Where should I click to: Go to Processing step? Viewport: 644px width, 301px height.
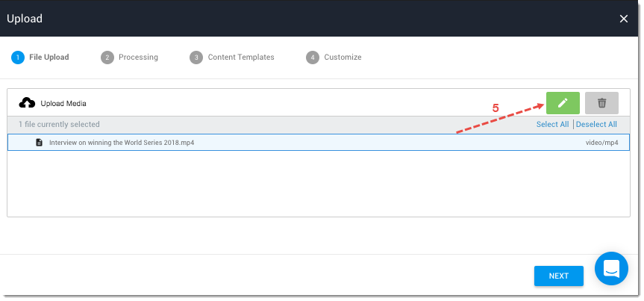click(138, 58)
